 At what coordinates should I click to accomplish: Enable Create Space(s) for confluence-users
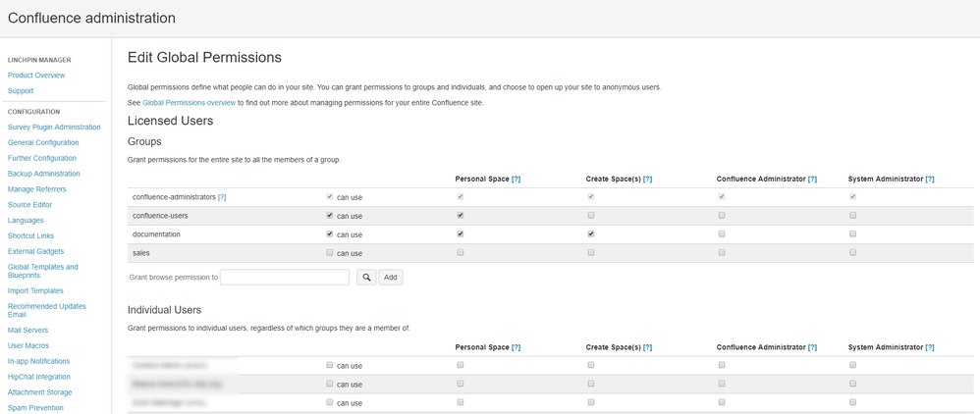[590, 216]
